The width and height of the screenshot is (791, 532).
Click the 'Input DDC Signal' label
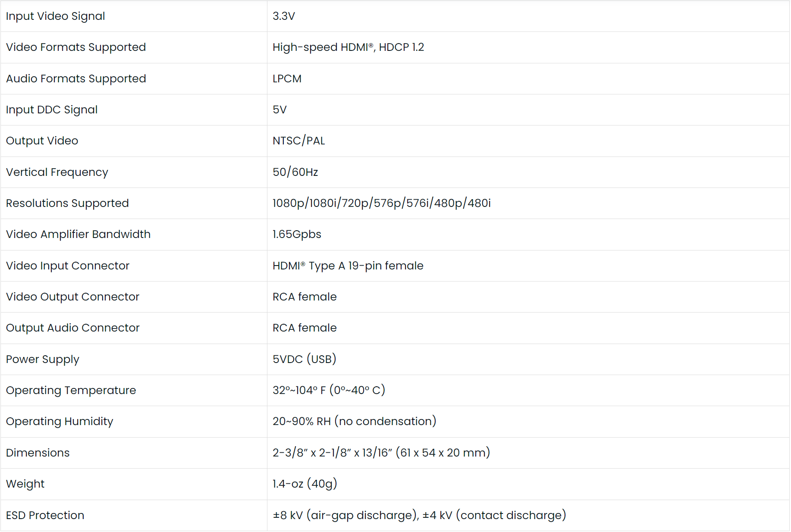click(52, 110)
